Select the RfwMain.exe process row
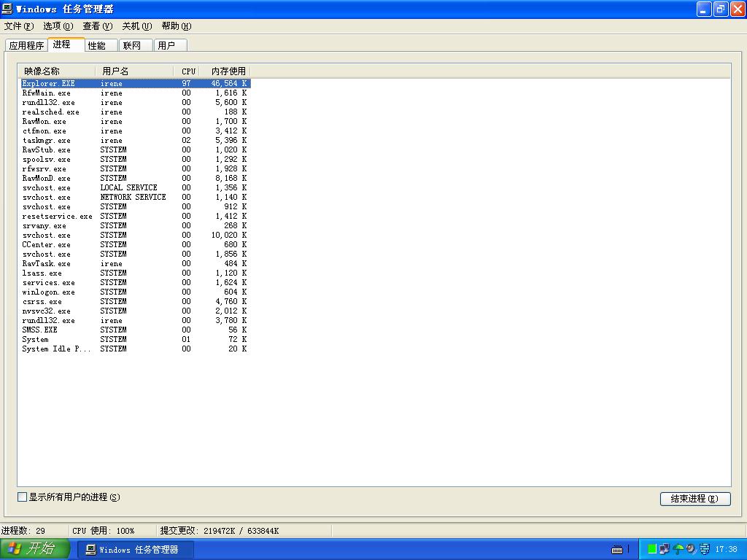747x560 pixels. point(135,93)
